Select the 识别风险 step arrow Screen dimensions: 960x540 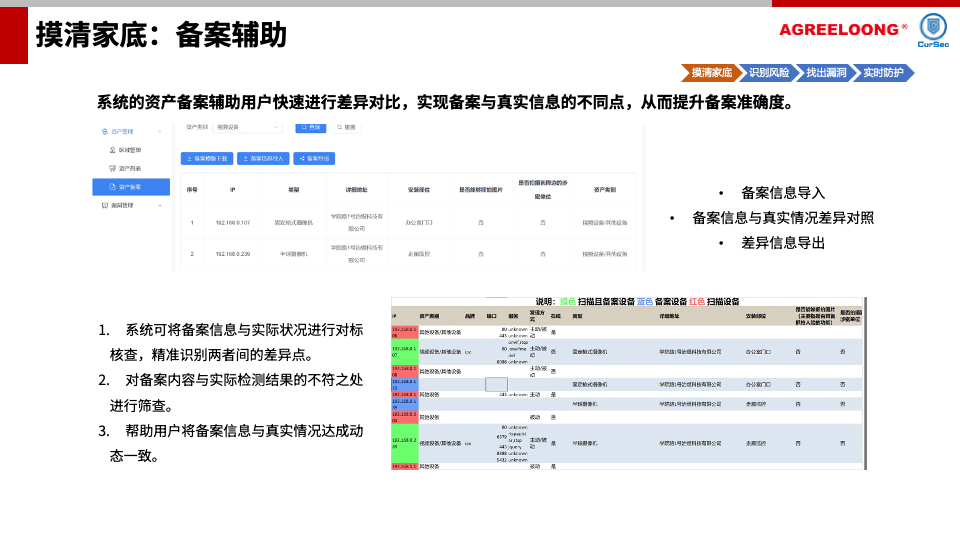[x=768, y=73]
